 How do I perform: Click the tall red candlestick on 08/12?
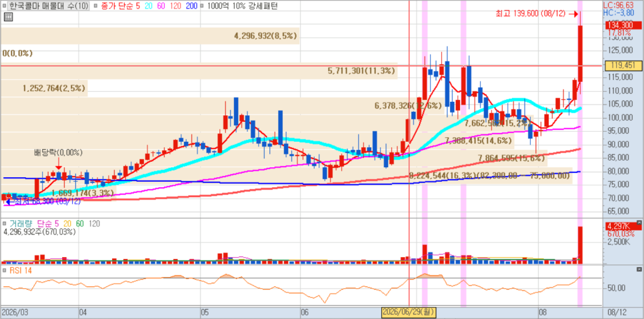(581, 54)
